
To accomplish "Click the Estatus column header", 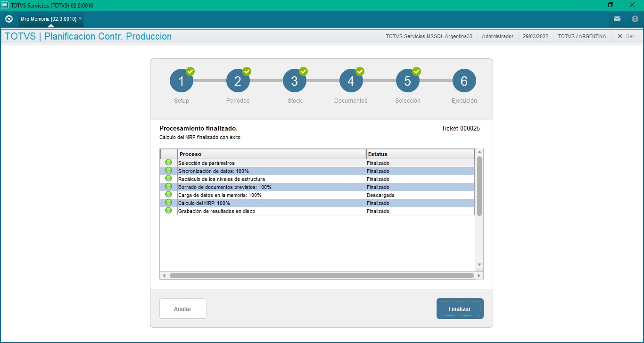I will point(420,154).
